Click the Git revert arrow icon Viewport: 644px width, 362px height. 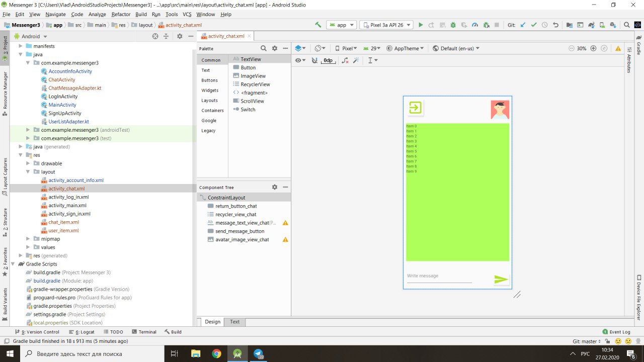pos(555,25)
